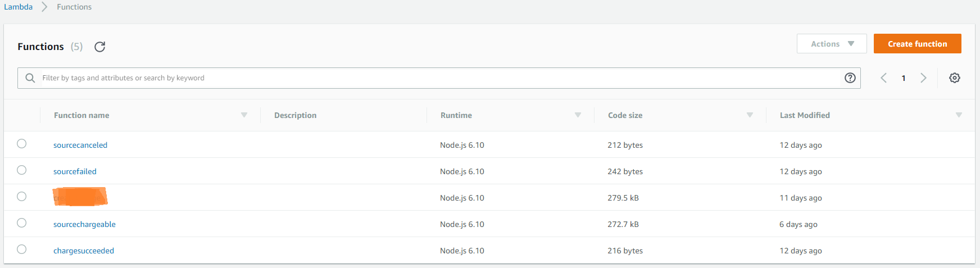The width and height of the screenshot is (980, 268).
Task: Go to the next page arrow
Action: coord(923,78)
